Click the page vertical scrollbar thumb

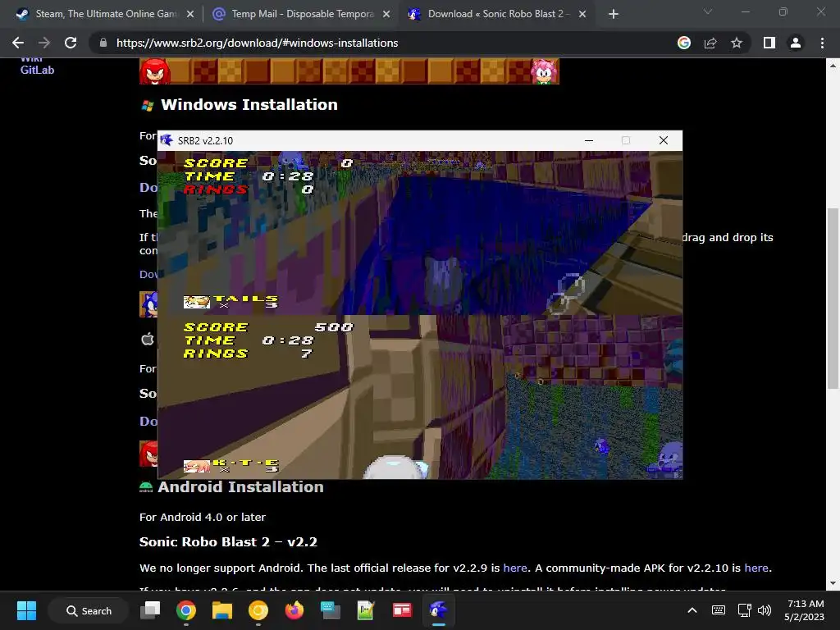(833, 299)
